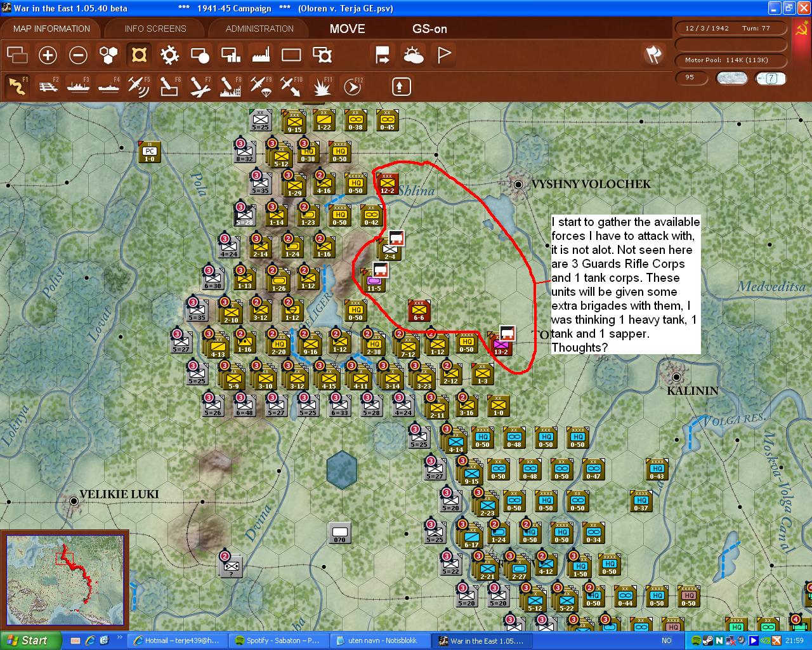Select F8 bomb city mode
Screen dimensions: 812x650
coord(230,86)
